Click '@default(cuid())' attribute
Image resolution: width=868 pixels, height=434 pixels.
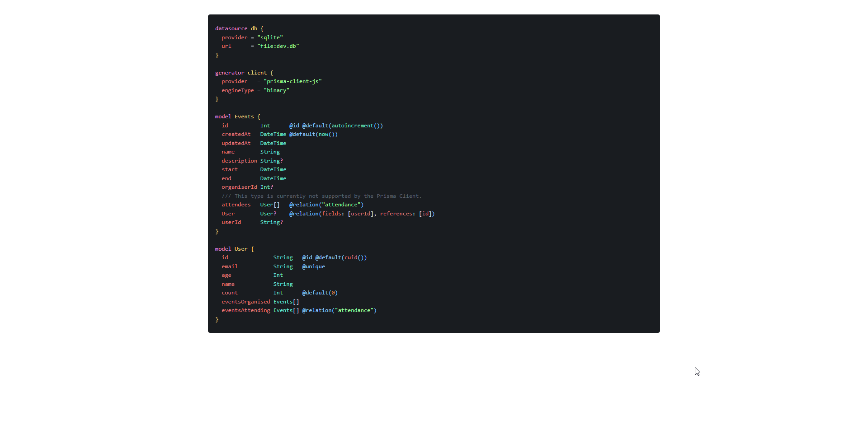pos(341,257)
